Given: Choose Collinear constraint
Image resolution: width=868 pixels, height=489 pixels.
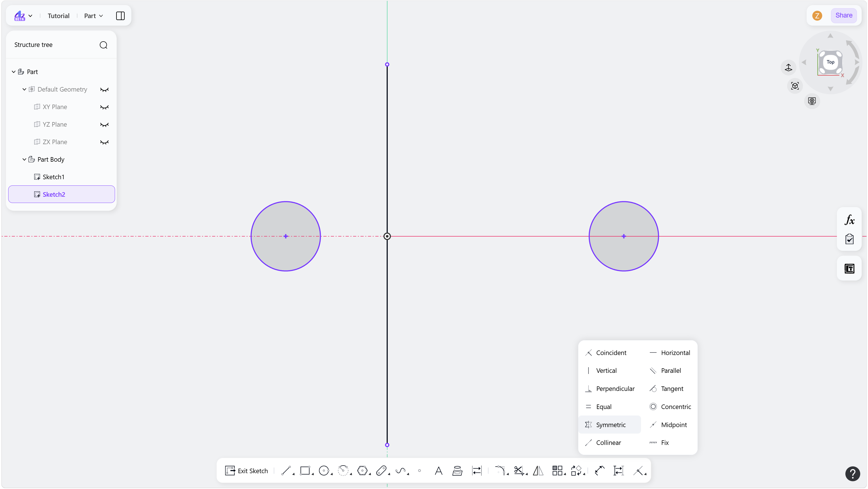Looking at the screenshot, I should pyautogui.click(x=603, y=443).
